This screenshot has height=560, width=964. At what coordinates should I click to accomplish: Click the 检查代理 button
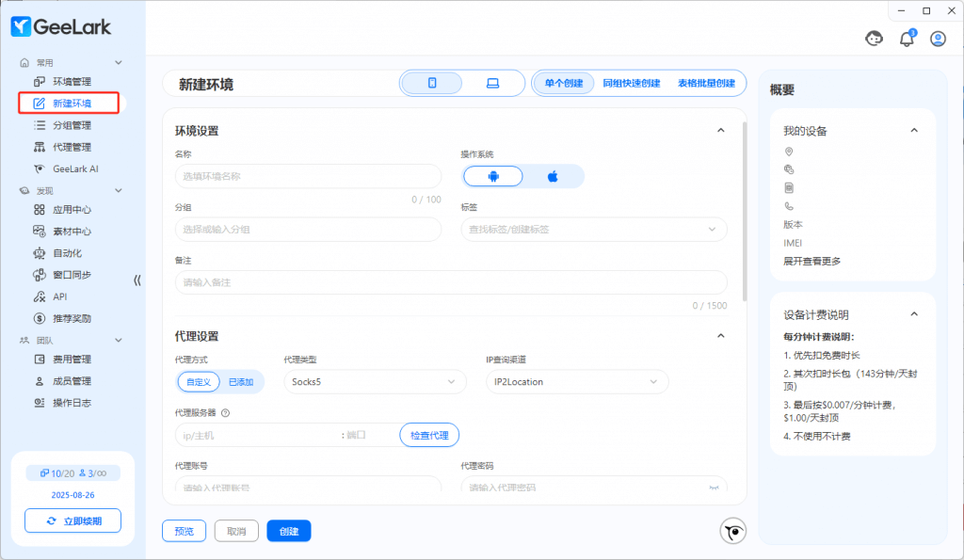pos(429,435)
